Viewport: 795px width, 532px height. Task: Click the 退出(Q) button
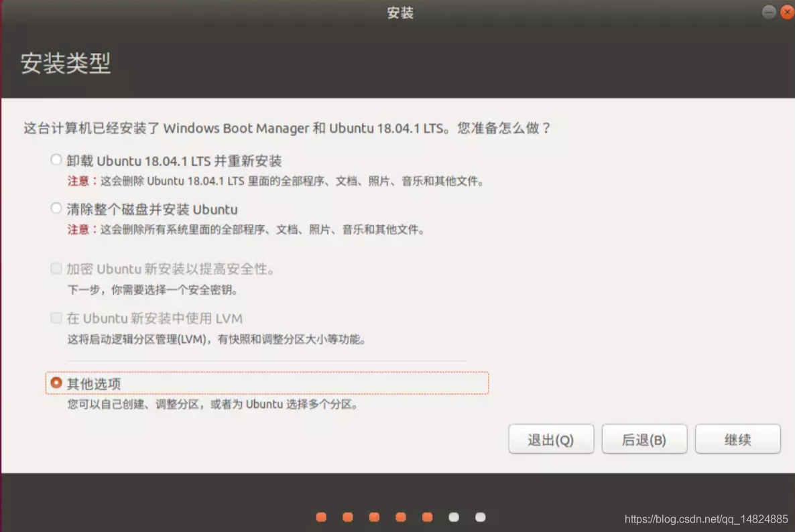(551, 440)
